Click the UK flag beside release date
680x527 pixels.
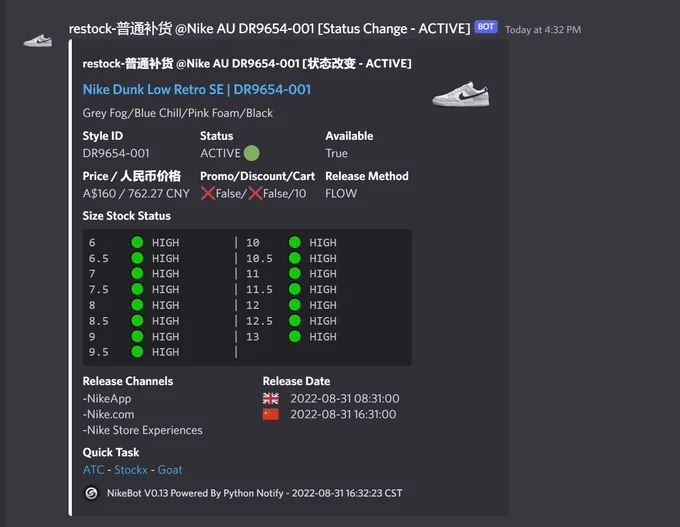coord(271,398)
